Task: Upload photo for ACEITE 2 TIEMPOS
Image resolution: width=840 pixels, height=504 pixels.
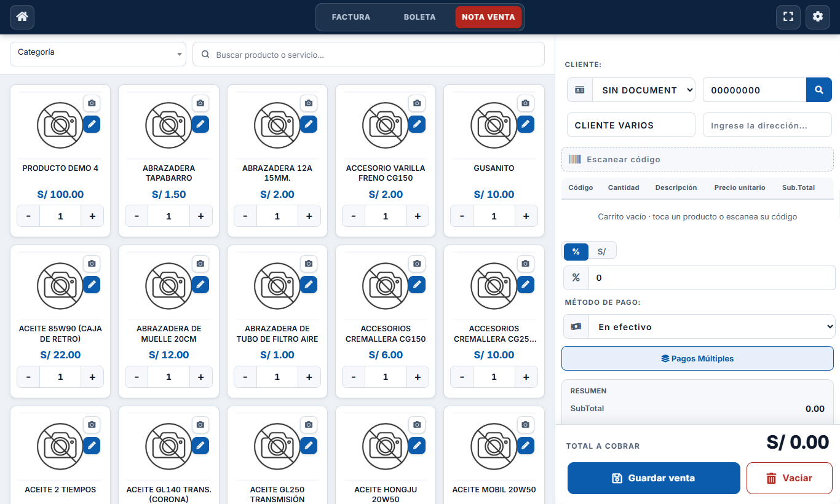Action: point(92,425)
